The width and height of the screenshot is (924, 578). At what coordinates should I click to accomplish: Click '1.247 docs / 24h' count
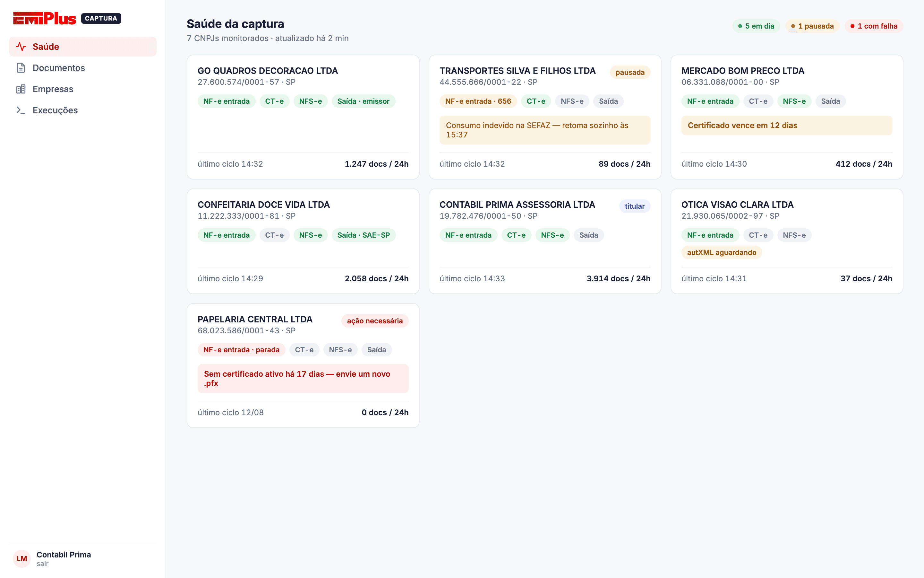[376, 164]
